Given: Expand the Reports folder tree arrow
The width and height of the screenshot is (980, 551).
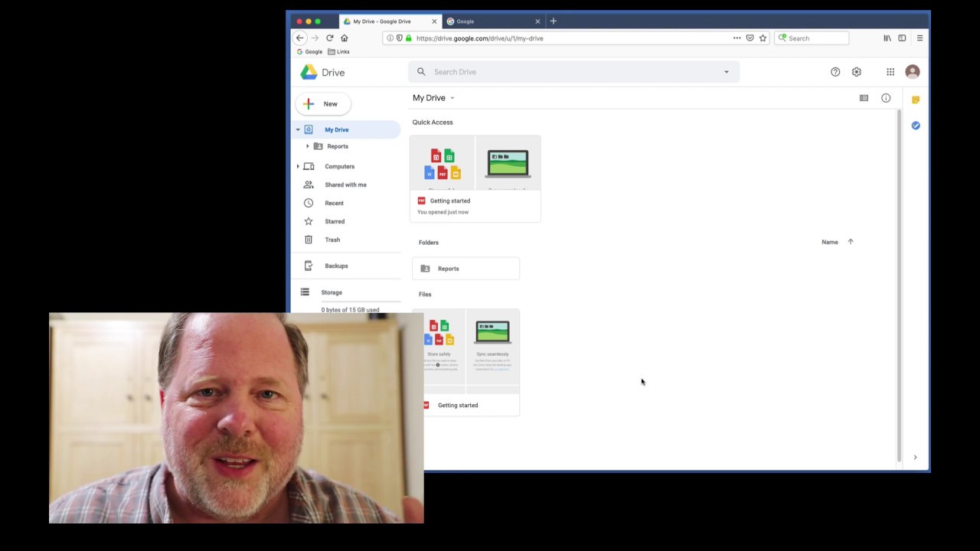Looking at the screenshot, I should coord(308,146).
